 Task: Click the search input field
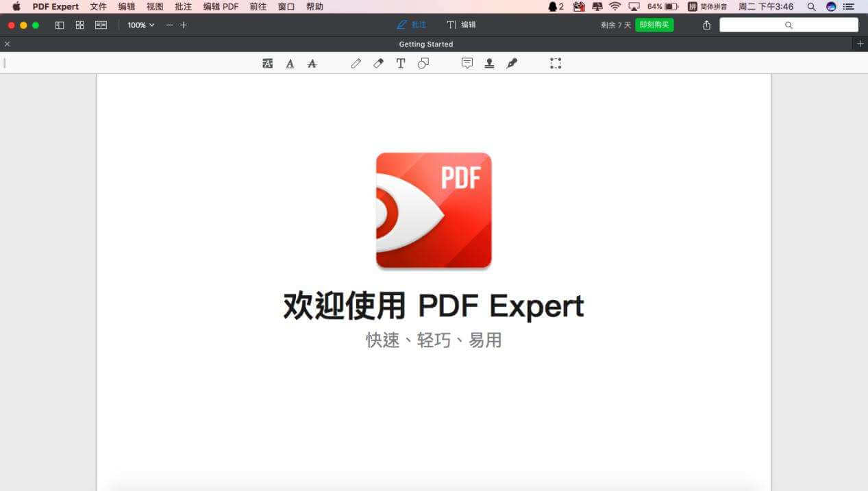(x=789, y=25)
